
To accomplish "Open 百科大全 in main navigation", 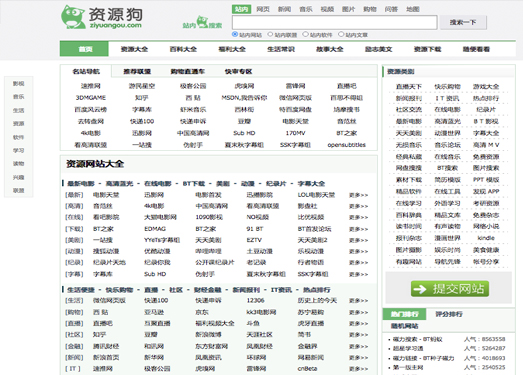I will pyautogui.click(x=183, y=49).
